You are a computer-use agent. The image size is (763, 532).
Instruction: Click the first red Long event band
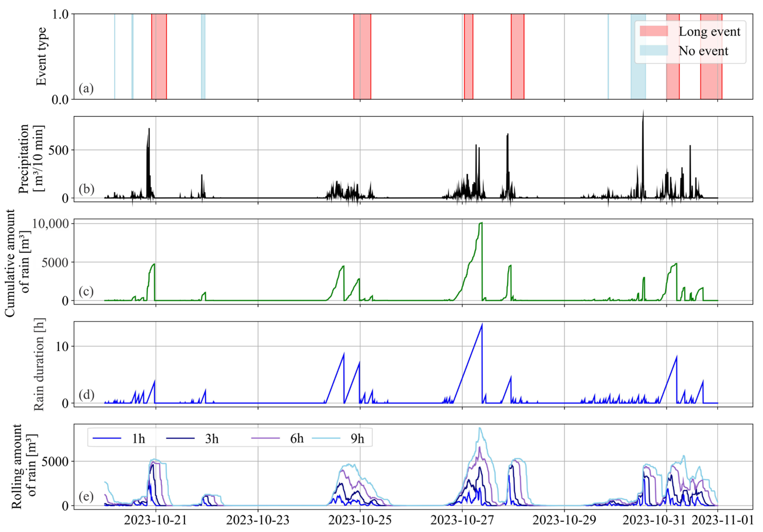(159, 56)
